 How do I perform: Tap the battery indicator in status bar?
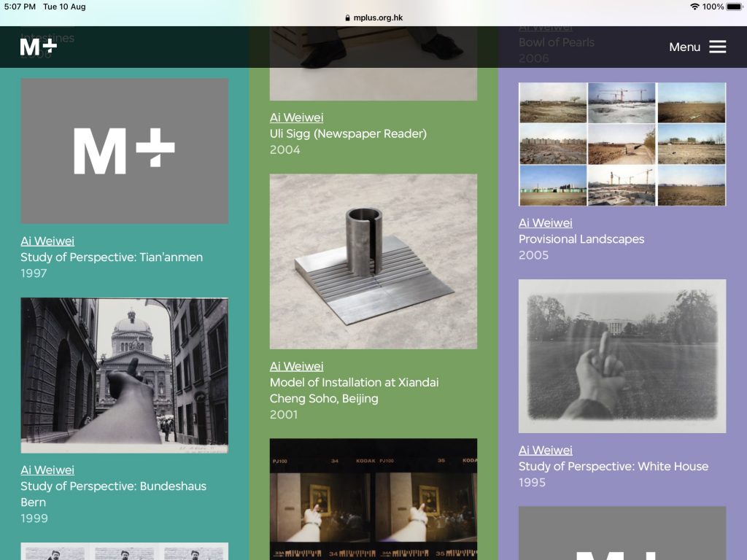[734, 7]
